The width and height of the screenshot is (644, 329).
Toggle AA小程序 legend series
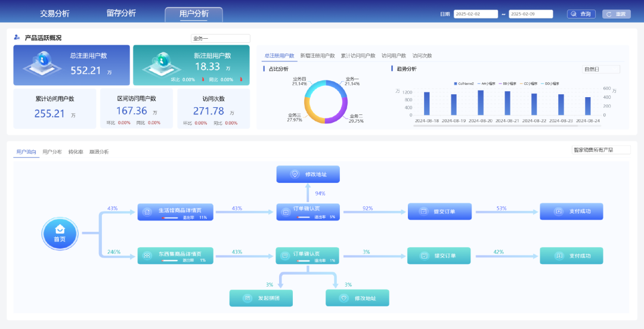[x=487, y=84]
